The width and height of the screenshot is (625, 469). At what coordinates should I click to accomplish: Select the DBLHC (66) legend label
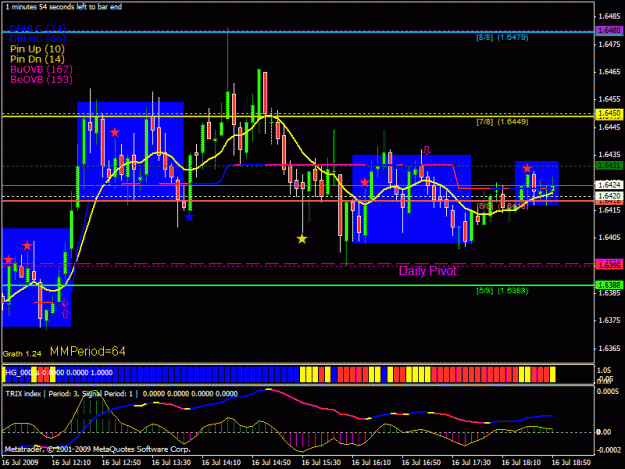37,39
